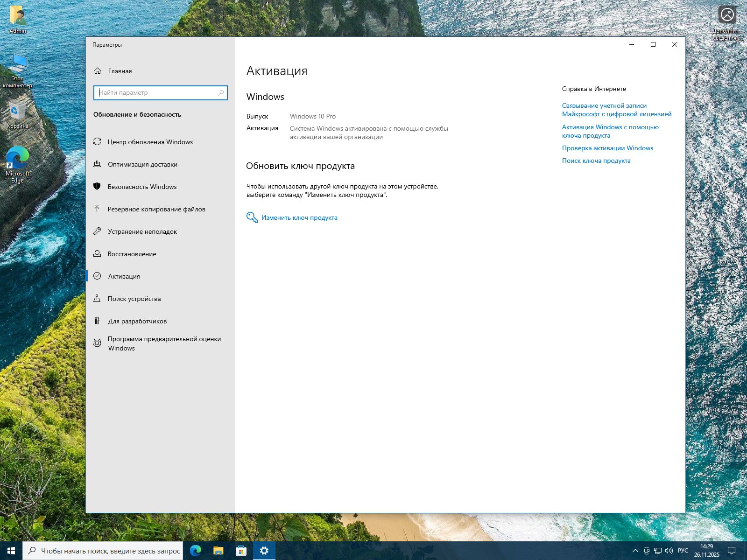Screen dimensions: 747x560
Task: Click the Для разработчиков tools icon
Action: (97, 321)
